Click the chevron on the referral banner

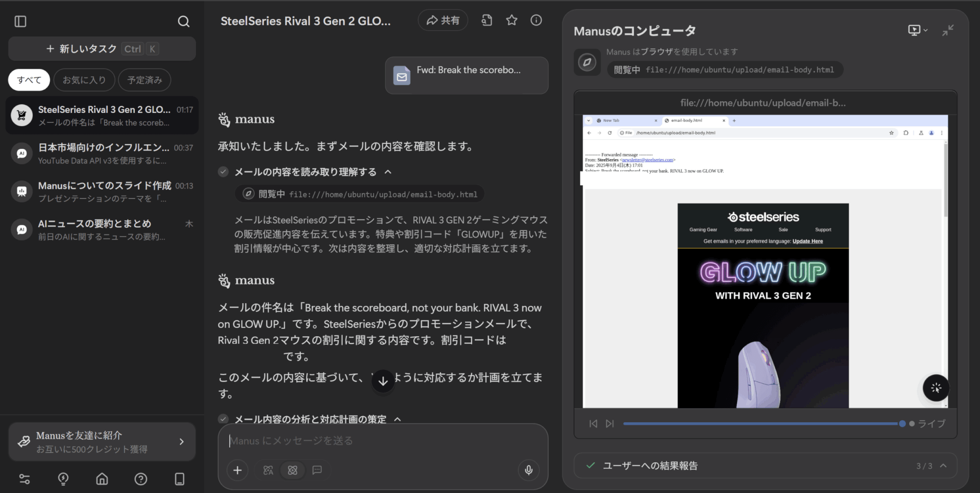point(181,442)
